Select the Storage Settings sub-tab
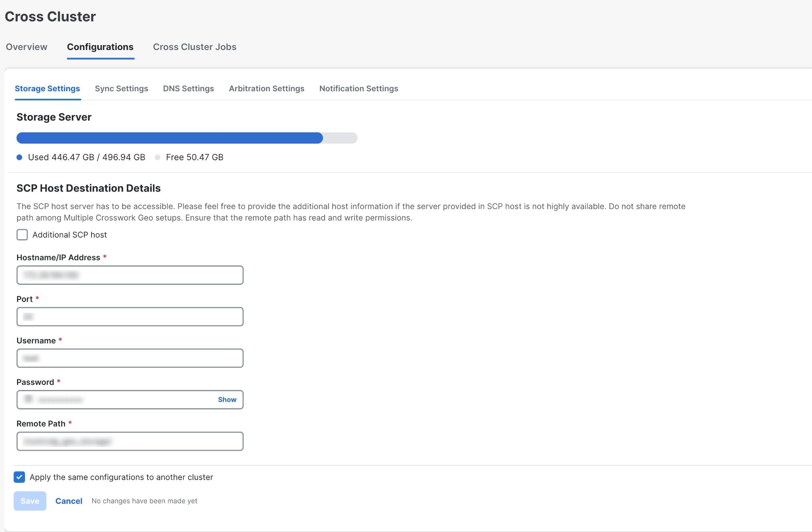 47,88
